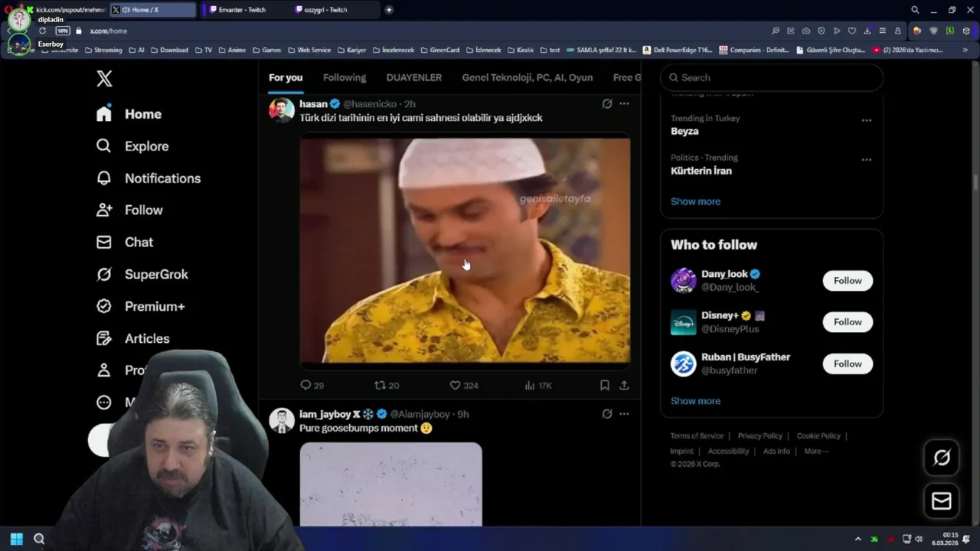Click the Grok icon on iam_jayboy's post
Viewport: 980px width, 551px height.
click(607, 414)
